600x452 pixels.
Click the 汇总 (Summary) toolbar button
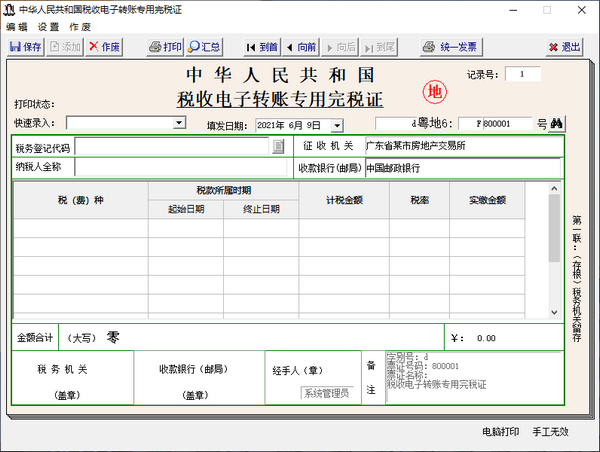205,47
